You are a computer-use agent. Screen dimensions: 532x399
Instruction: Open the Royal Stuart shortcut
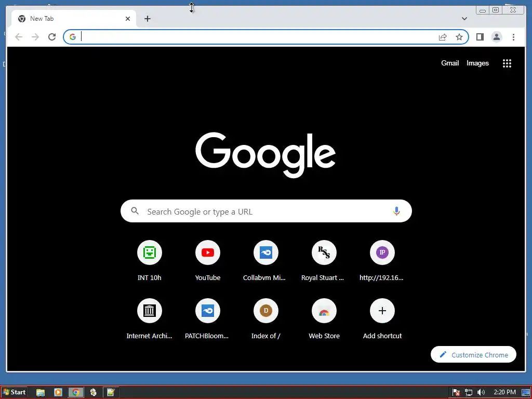pos(324,261)
